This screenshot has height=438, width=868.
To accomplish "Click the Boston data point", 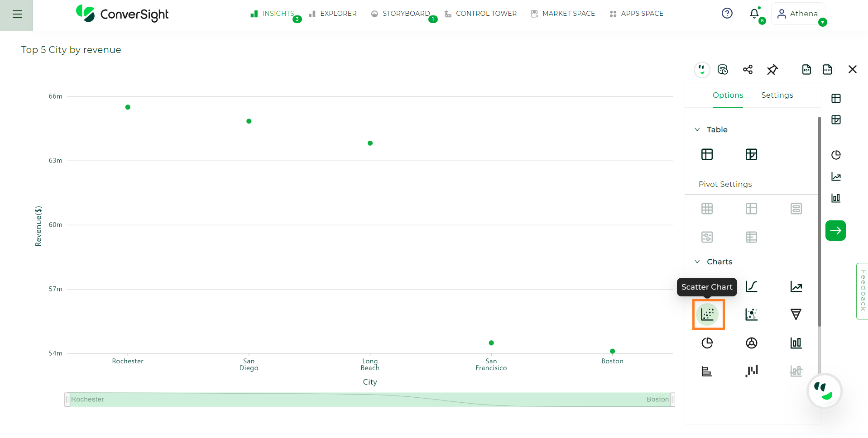I will pos(612,351).
